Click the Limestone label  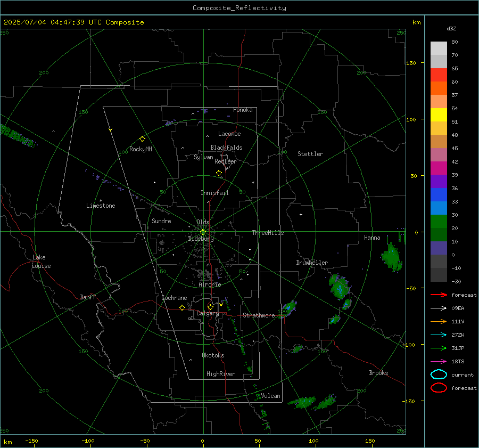point(101,206)
